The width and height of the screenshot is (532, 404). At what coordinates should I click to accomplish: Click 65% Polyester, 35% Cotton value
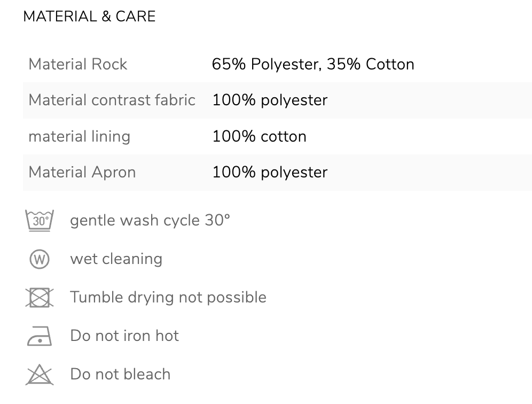tap(313, 64)
